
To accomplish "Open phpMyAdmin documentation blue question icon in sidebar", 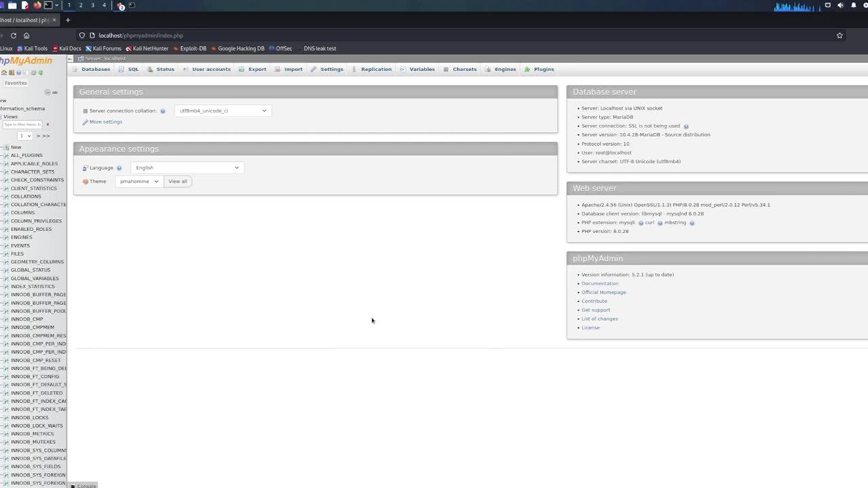I will click(18, 73).
